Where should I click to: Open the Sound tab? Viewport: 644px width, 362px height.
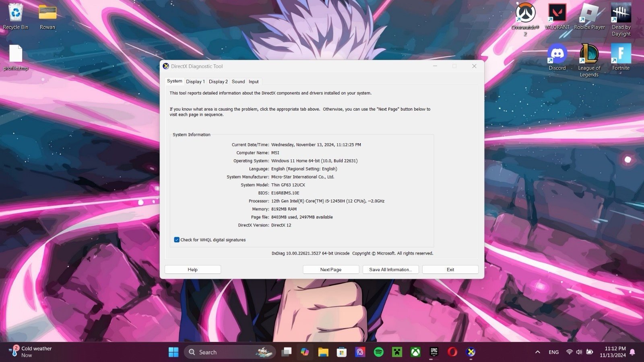[238, 81]
